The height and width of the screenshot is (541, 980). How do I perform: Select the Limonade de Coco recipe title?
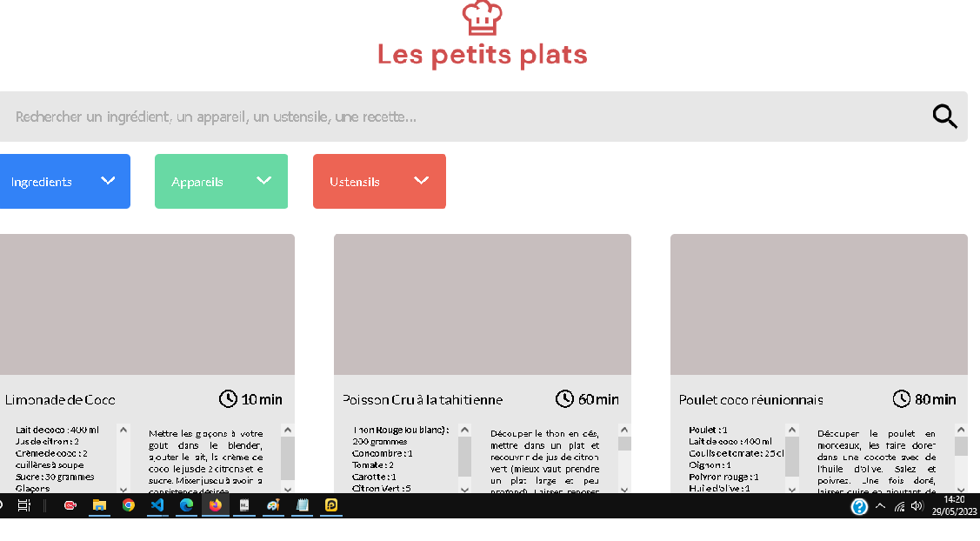57,399
